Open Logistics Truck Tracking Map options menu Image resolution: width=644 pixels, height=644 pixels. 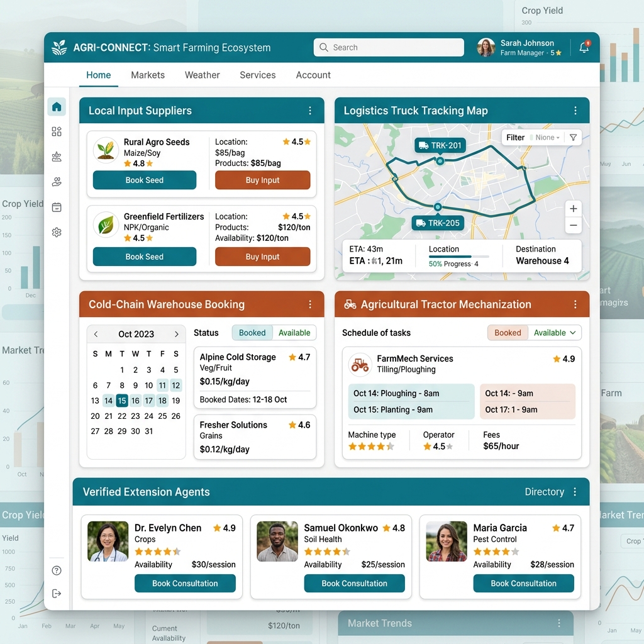(575, 111)
